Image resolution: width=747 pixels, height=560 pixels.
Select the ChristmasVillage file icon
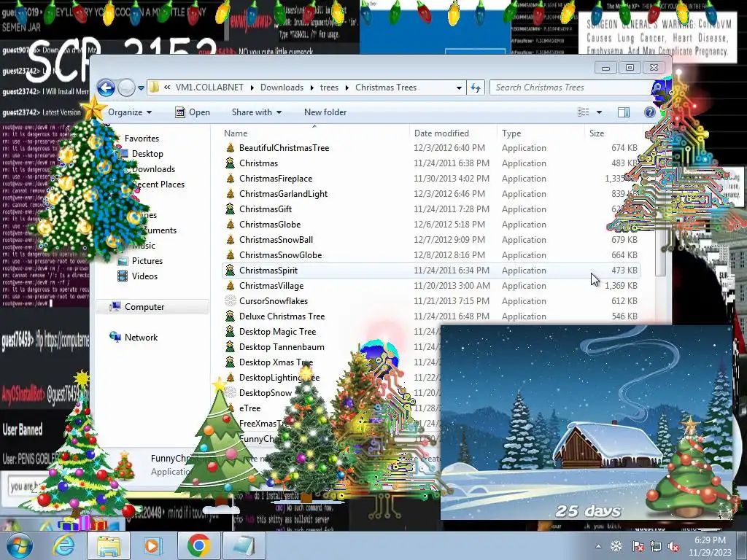[x=231, y=286]
